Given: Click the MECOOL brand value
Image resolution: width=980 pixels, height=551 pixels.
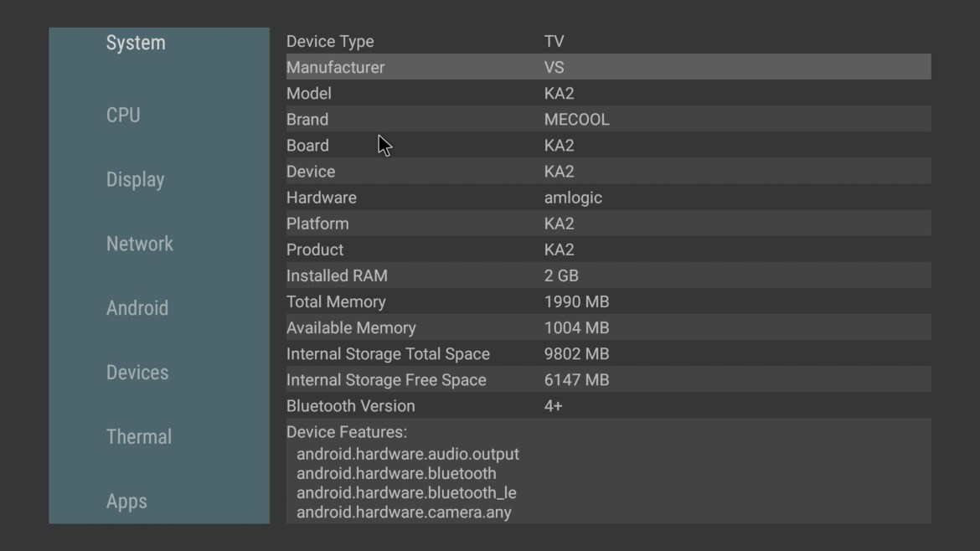Looking at the screenshot, I should point(576,119).
